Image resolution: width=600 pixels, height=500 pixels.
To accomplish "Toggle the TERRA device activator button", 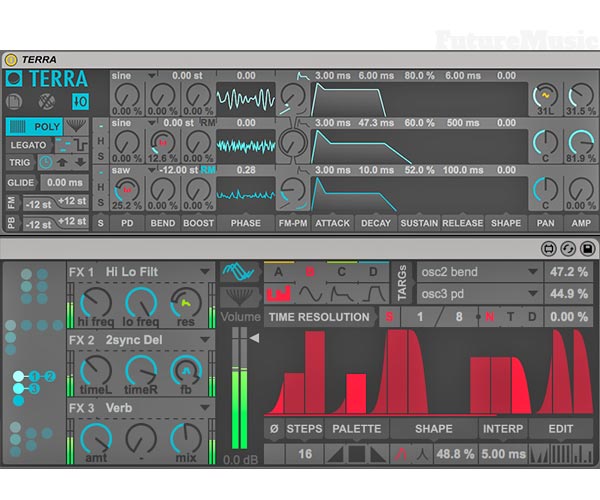I will pos(10,60).
